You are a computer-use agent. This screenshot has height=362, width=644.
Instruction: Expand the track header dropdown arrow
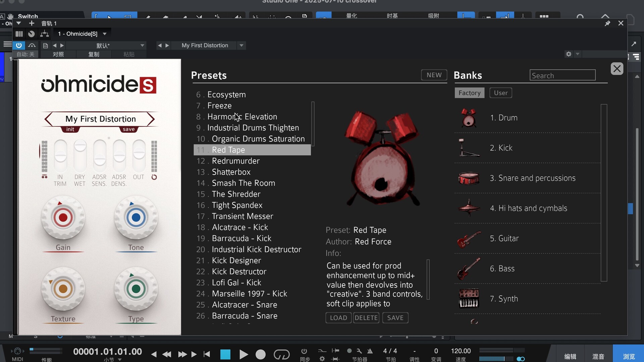19,23
